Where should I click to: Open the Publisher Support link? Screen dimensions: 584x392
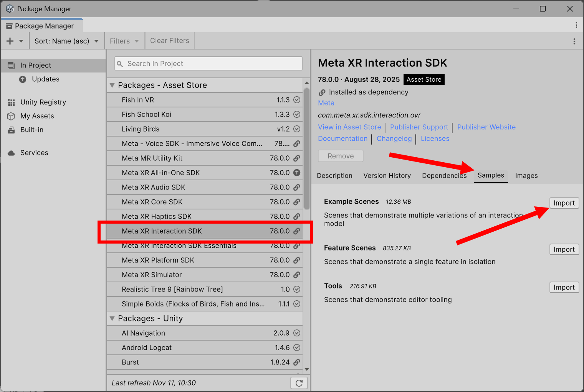419,127
